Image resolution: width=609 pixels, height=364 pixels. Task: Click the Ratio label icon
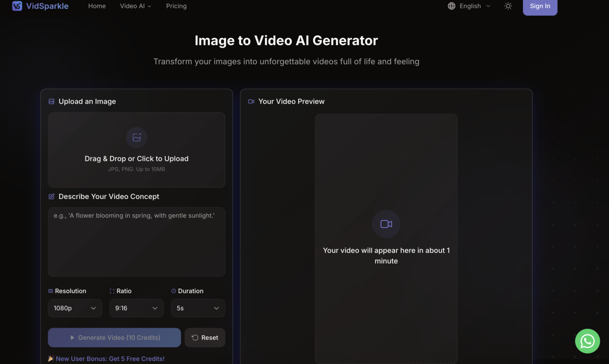[x=112, y=291]
